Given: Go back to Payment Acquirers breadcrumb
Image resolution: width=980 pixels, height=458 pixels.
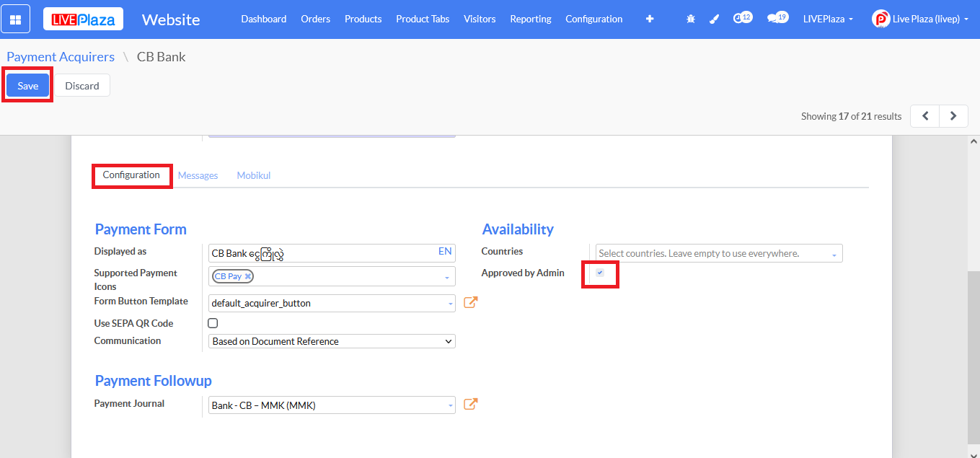Looking at the screenshot, I should coord(61,57).
